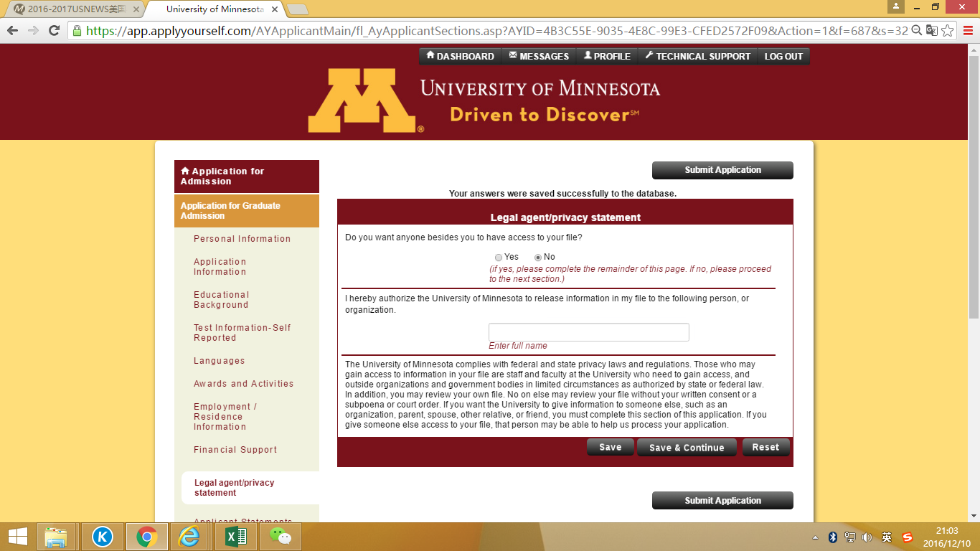Click the Enter full name input field
This screenshot has height=551, width=980.
[x=589, y=332]
